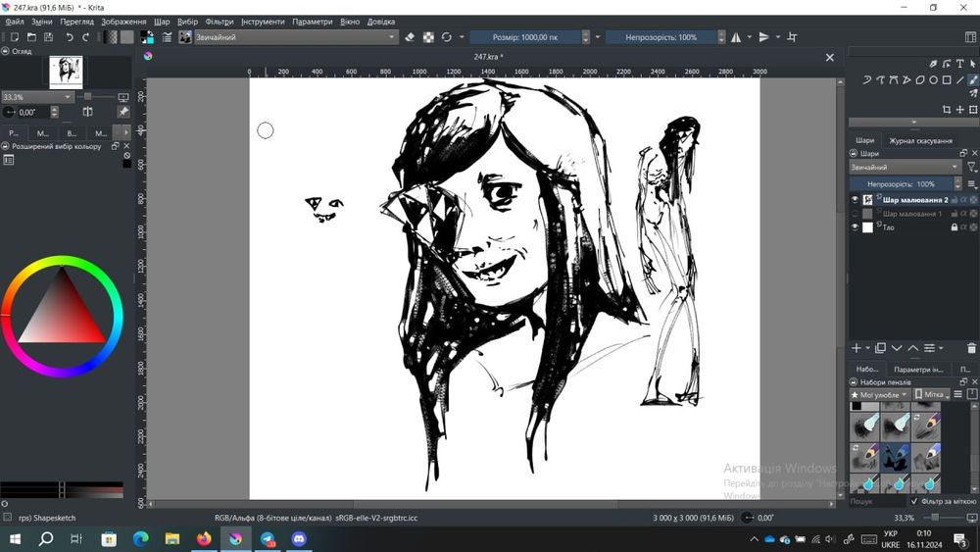Screen dimensions: 980x552
Task: Hide layer Шар малювання 2
Action: (855, 199)
